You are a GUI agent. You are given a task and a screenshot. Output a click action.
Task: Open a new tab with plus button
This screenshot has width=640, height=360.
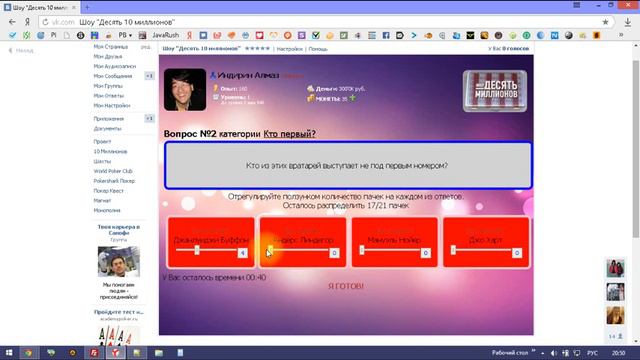pos(87,7)
